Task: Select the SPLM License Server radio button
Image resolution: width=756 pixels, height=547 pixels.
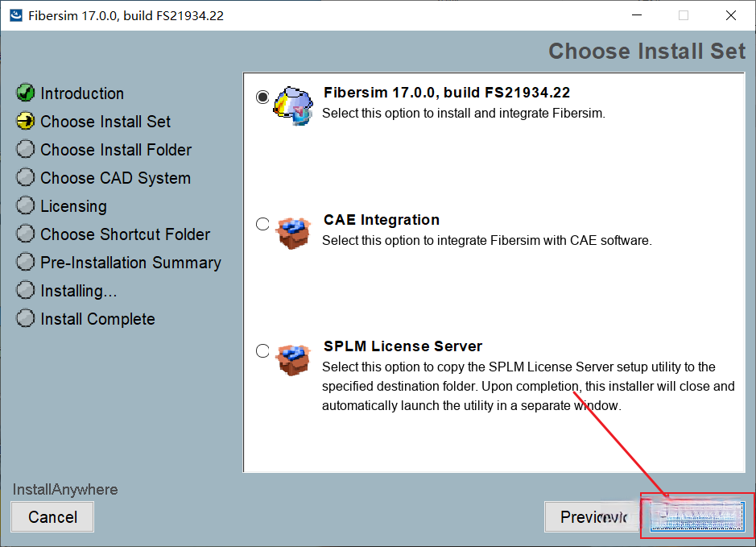Action: (x=262, y=350)
